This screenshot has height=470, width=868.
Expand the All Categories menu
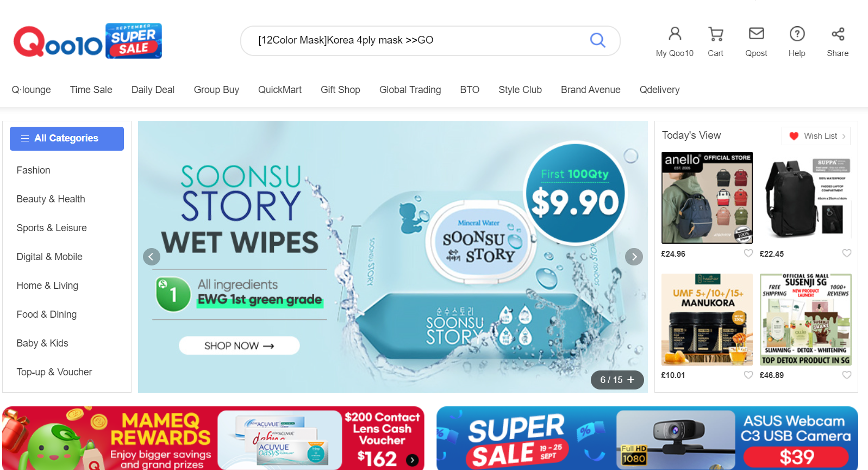point(67,139)
